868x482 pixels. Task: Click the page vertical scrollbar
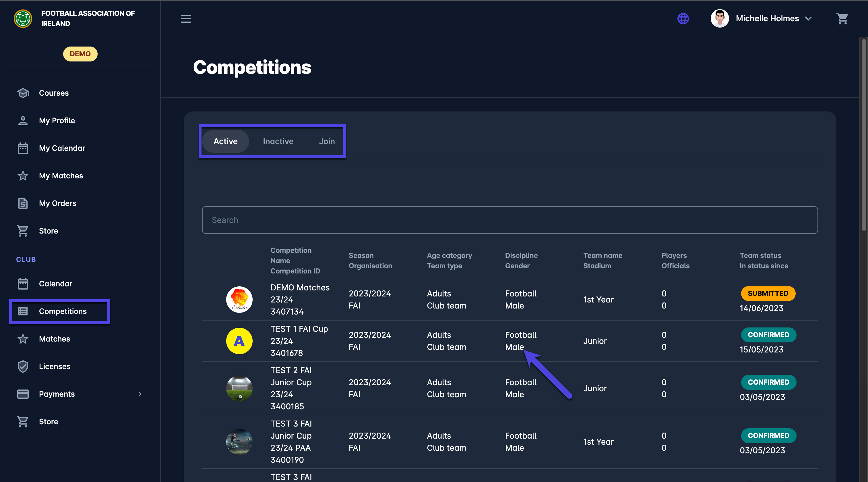pos(863,135)
